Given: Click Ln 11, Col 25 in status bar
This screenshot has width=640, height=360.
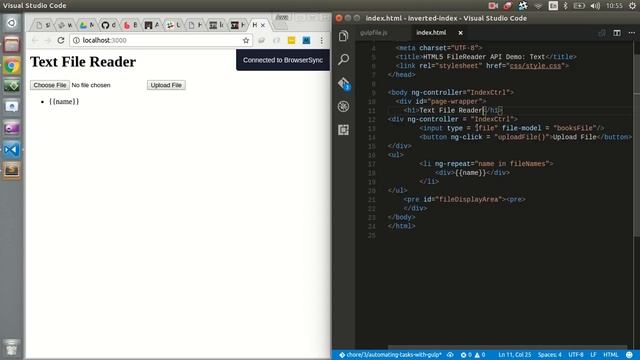Looking at the screenshot, I should tap(514, 355).
